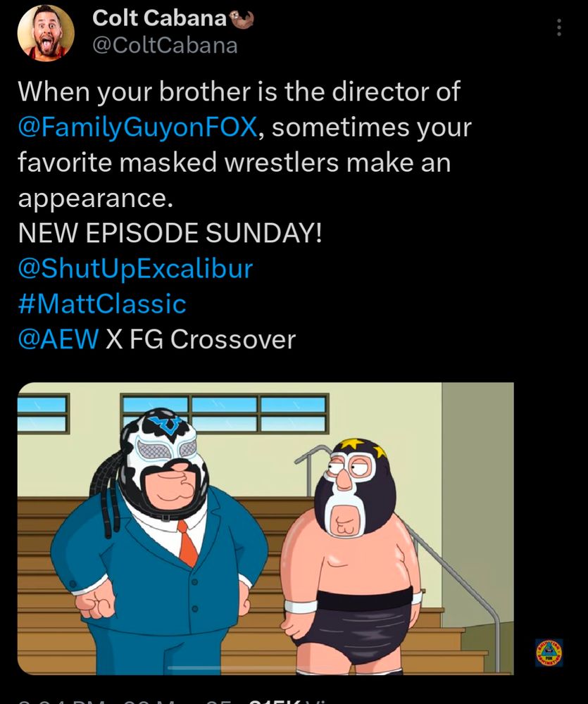The image size is (588, 704).
Task: Open the Family Guy wrestlers video thumbnail
Action: tap(265, 529)
